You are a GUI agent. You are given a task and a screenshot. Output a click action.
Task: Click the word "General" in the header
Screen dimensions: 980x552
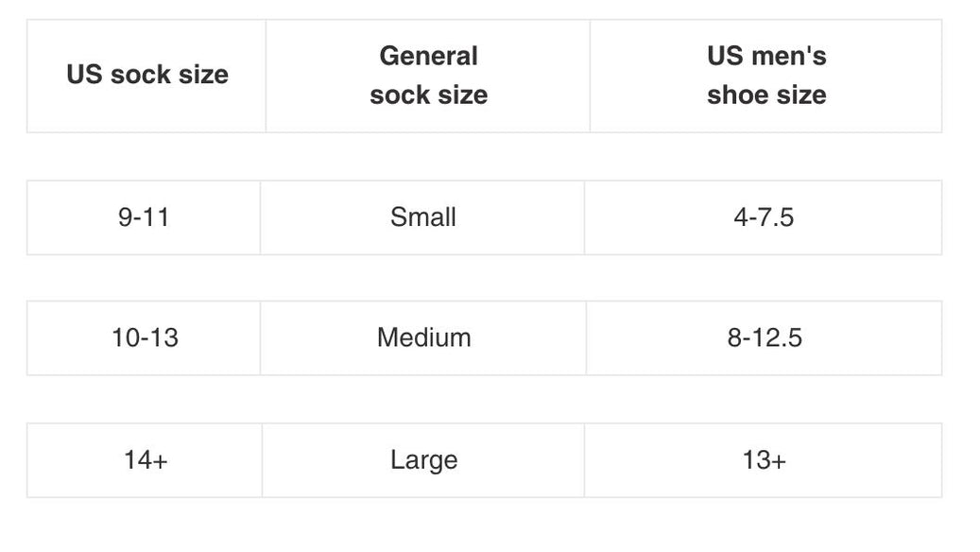[x=428, y=56]
